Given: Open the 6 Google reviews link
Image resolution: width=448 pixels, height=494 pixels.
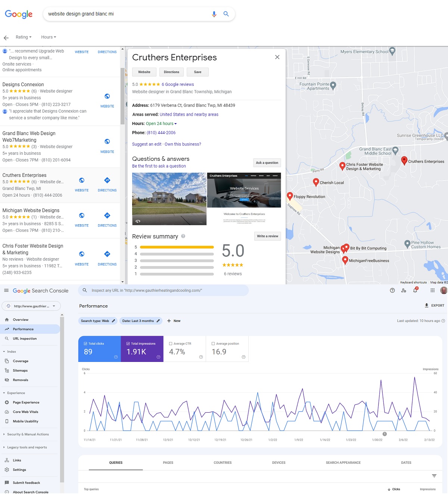Looking at the screenshot, I should 178,85.
